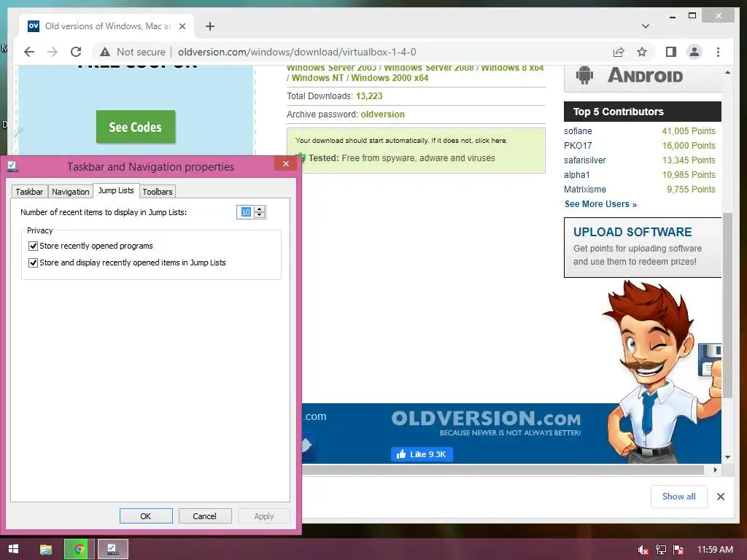
Task: Click the OLDVERSION.COM footer logo
Action: click(486, 422)
